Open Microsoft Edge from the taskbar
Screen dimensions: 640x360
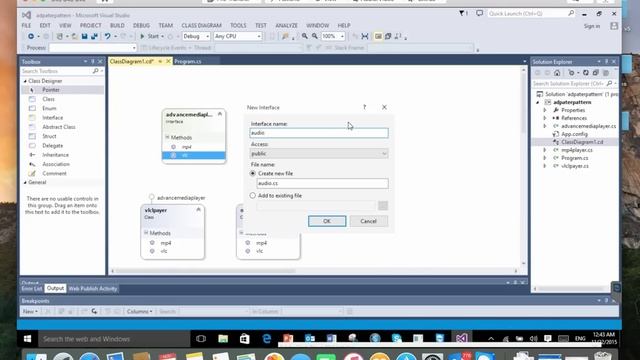267,338
